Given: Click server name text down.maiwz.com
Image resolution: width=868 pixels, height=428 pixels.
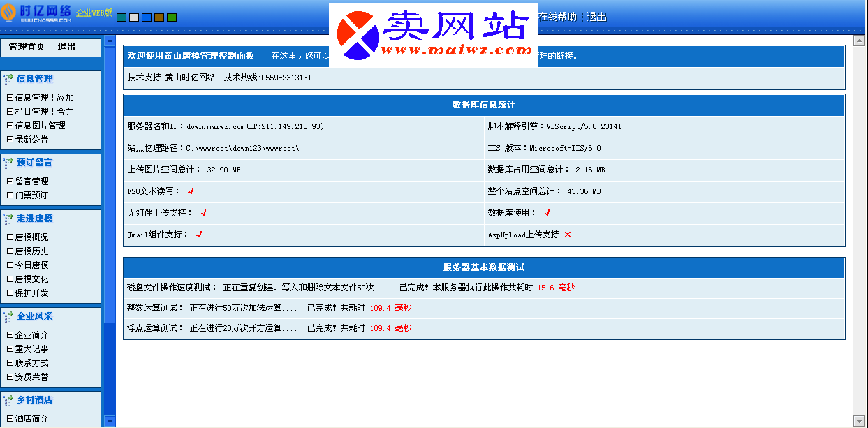Looking at the screenshot, I should (216, 126).
